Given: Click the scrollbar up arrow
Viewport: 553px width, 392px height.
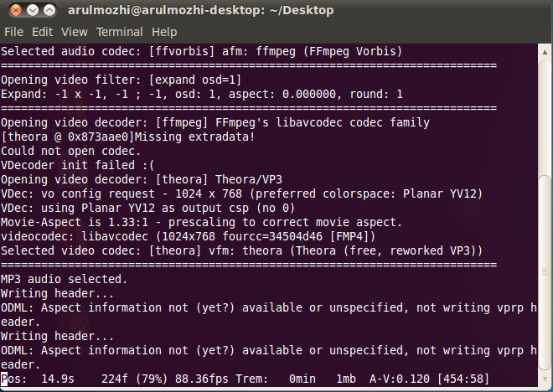Looking at the screenshot, I should (x=545, y=52).
